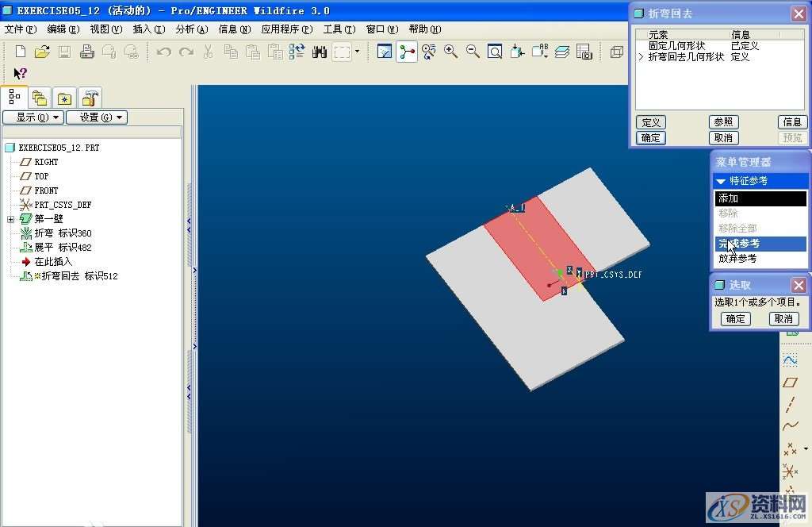
Task: Open the 插入 menu
Action: [x=148, y=29]
